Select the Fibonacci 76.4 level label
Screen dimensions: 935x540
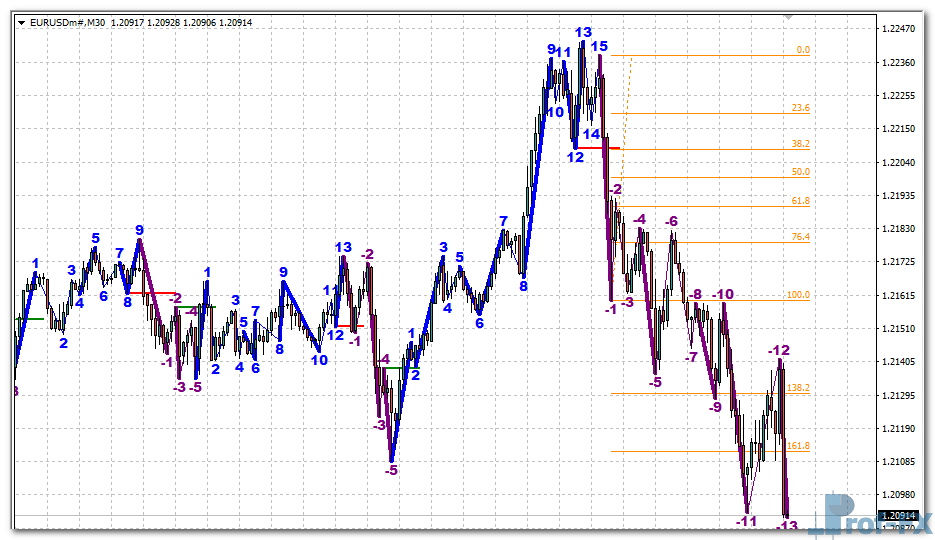[x=800, y=237]
